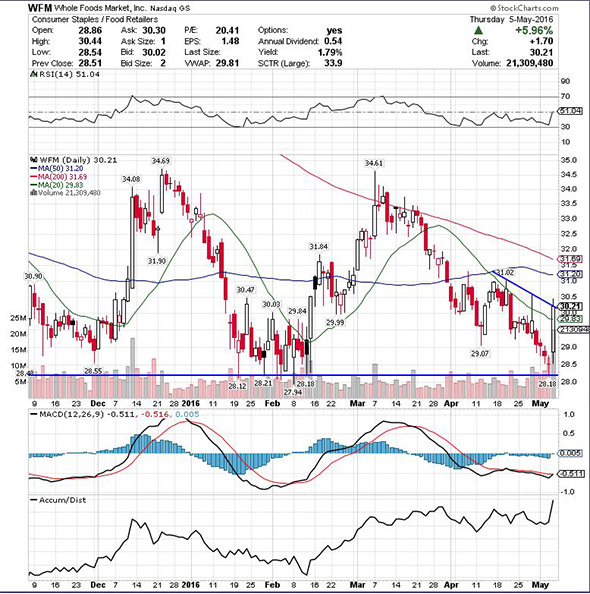Screen dimensions: 590x594
Task: Click the 30.47 price annotation
Action: 246,290
